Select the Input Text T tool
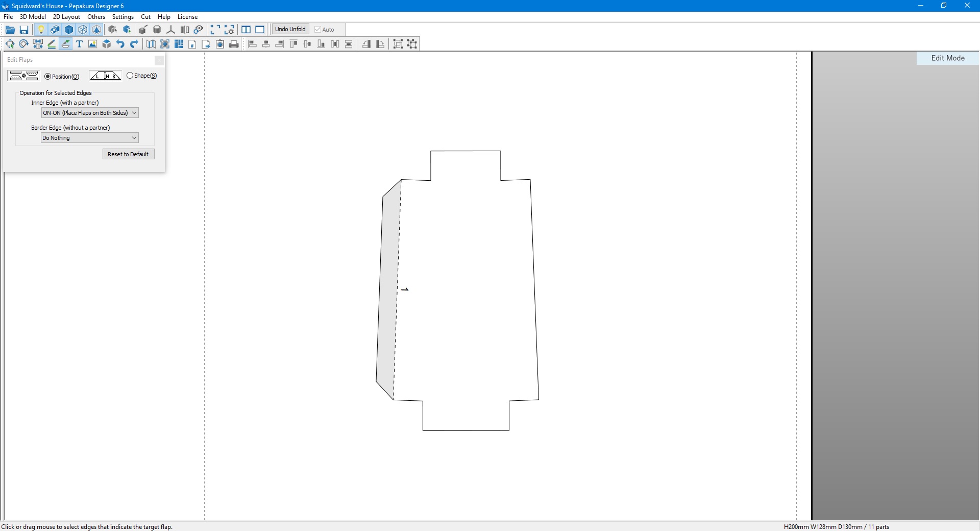Image resolution: width=980 pixels, height=531 pixels. coord(79,44)
